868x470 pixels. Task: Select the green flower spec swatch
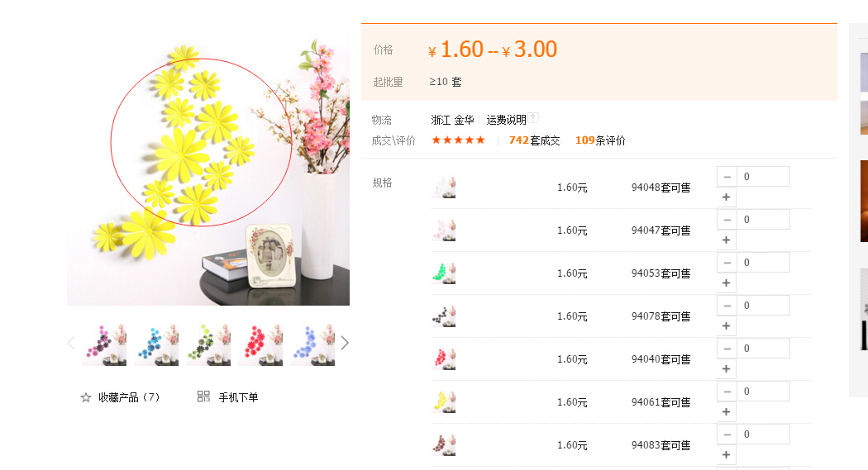[443, 273]
